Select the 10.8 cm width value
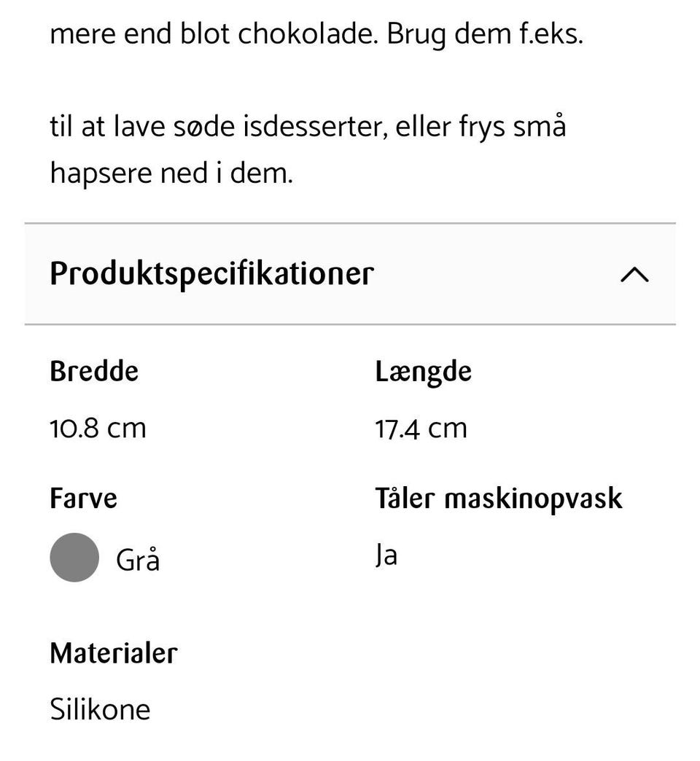This screenshot has width=700, height=761. [x=98, y=428]
